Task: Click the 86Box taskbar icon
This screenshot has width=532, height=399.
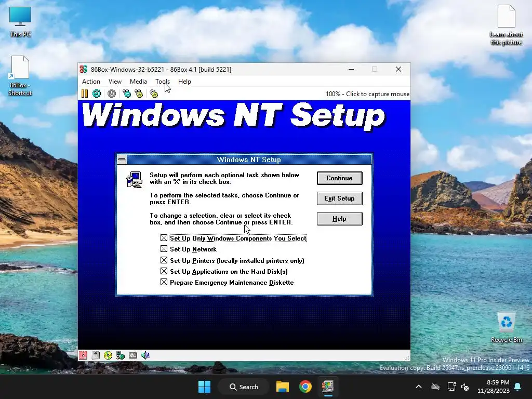Action: point(328,387)
